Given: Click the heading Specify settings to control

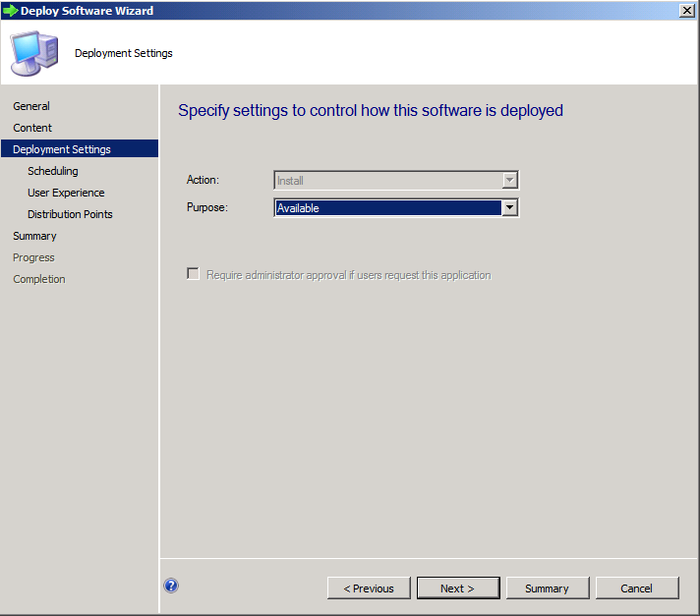Looking at the screenshot, I should (371, 110).
